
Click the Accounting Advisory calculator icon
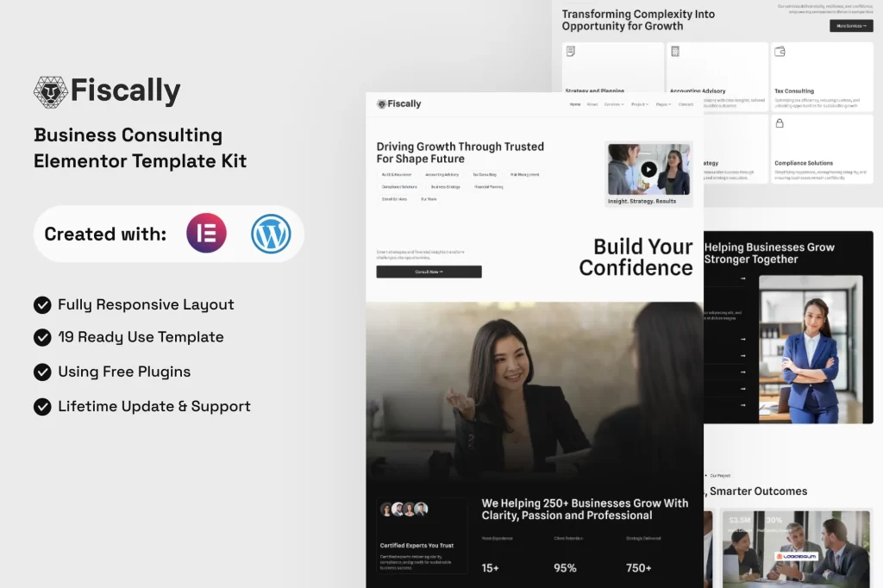coord(675,51)
